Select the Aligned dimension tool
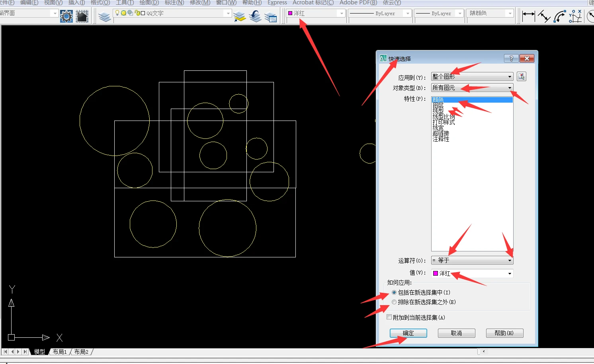Screen dimensions: 594x364 click(544, 16)
